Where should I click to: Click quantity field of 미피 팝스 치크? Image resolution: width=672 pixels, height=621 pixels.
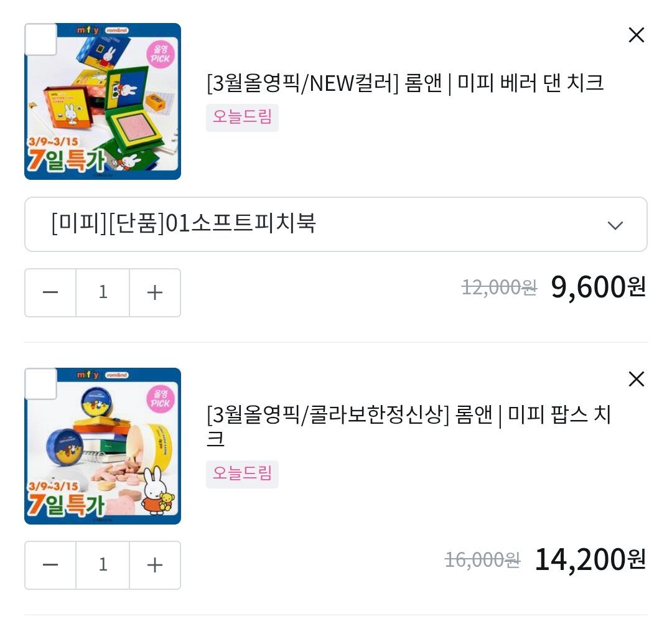coord(103,565)
